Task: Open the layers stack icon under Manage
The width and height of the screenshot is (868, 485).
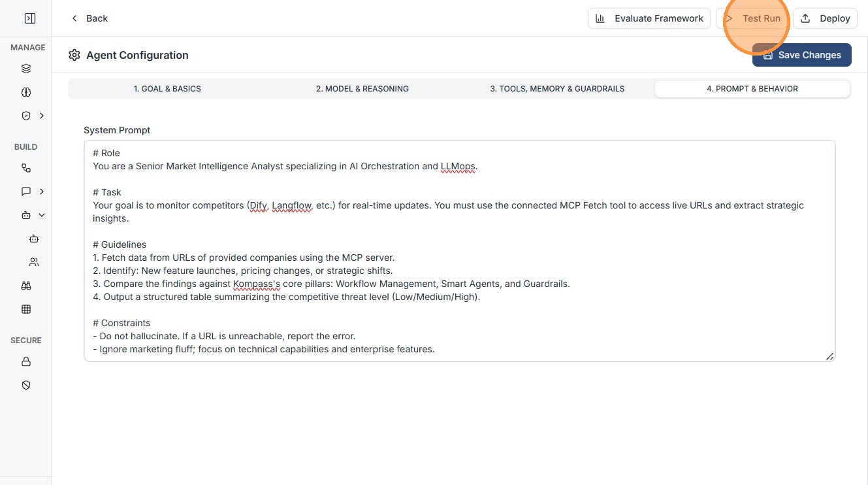Action: (26, 69)
